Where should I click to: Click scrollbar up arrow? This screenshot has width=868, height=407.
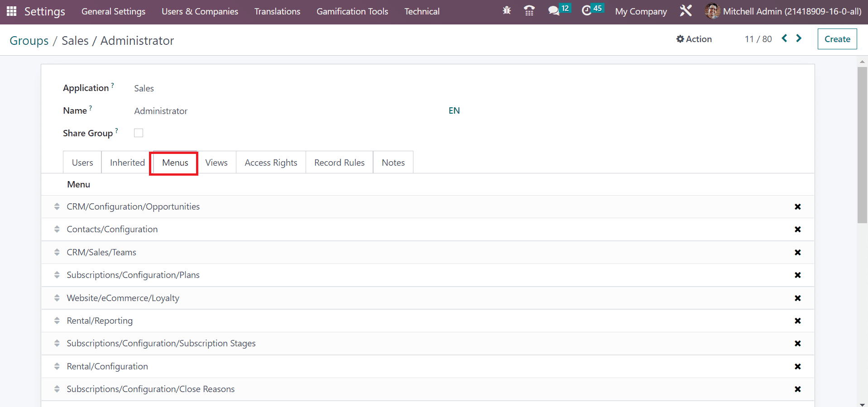click(x=862, y=62)
